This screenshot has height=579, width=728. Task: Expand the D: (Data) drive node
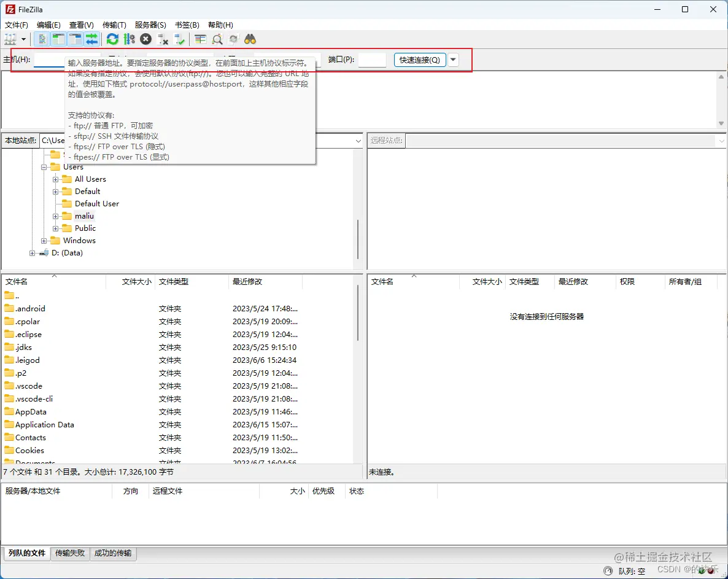(x=32, y=253)
